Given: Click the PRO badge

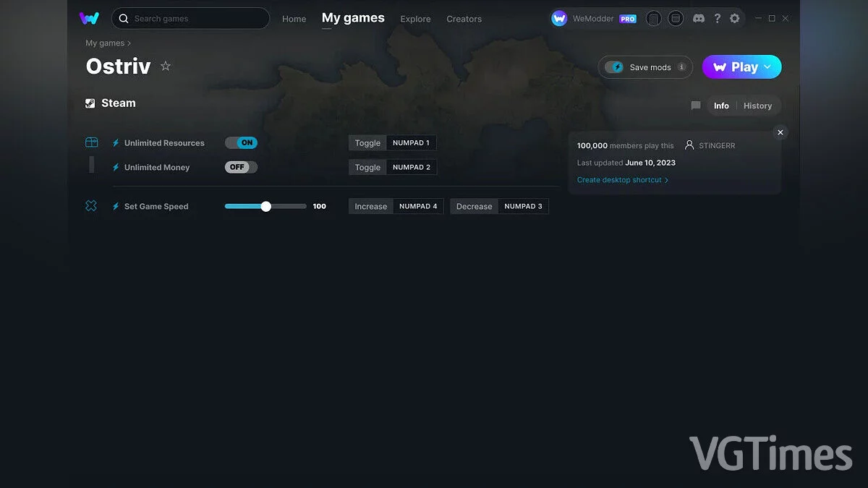Looking at the screenshot, I should pos(628,19).
